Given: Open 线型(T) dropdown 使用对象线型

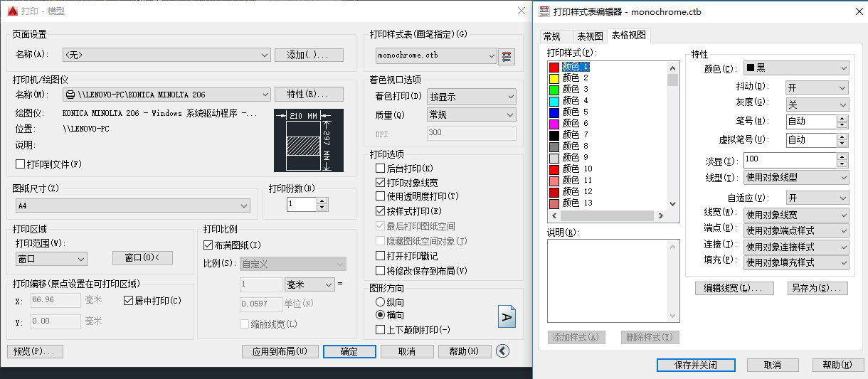Looking at the screenshot, I should click(796, 178).
